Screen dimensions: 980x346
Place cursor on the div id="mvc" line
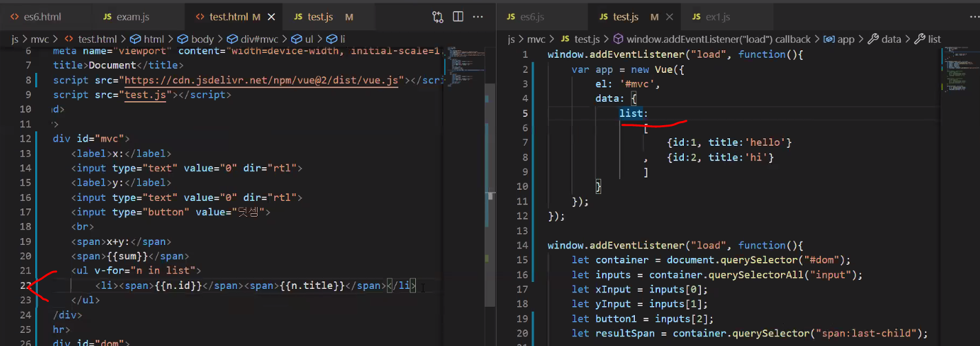[91, 139]
